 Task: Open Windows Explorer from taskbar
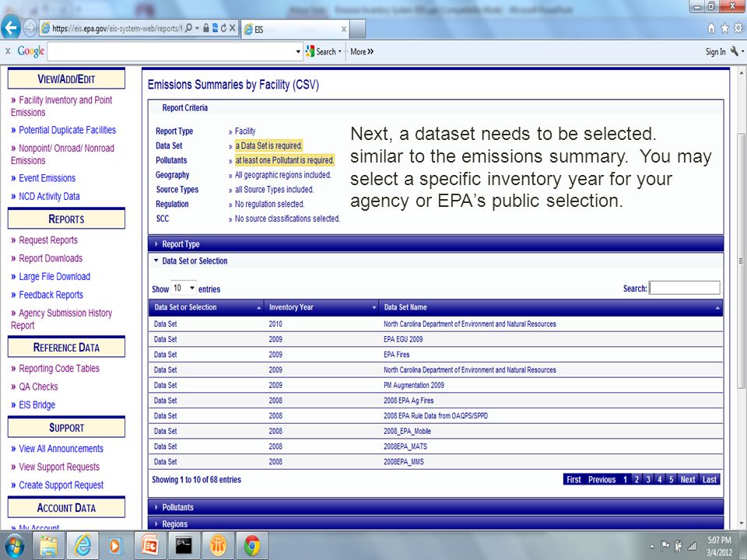(48, 546)
